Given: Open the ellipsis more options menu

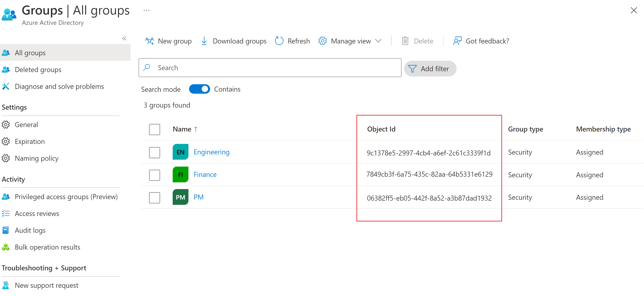Looking at the screenshot, I should coord(147,11).
